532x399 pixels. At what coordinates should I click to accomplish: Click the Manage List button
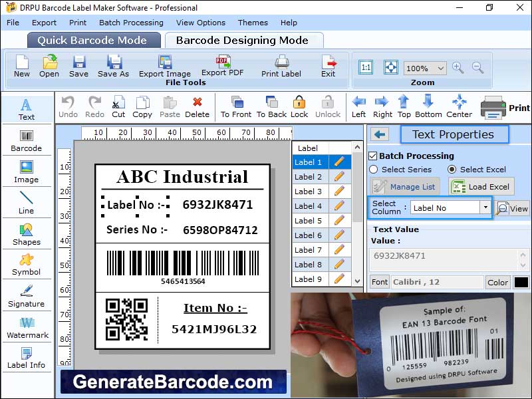pos(405,187)
